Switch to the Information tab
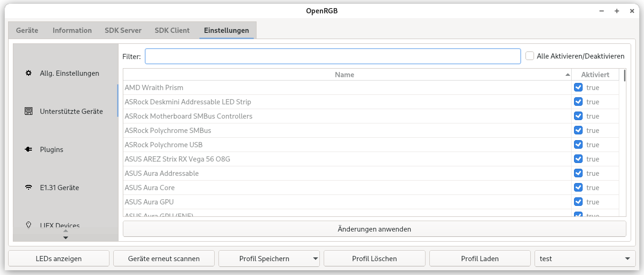This screenshot has height=275, width=644. tap(72, 30)
